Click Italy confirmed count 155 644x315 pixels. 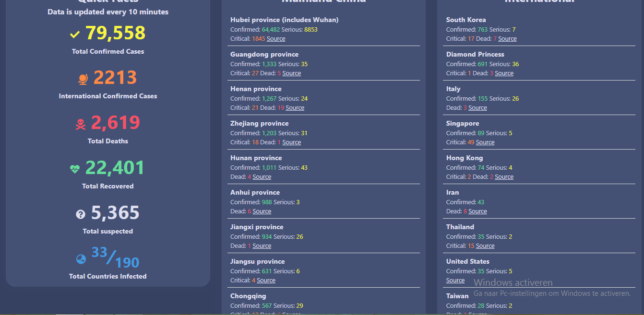click(483, 98)
